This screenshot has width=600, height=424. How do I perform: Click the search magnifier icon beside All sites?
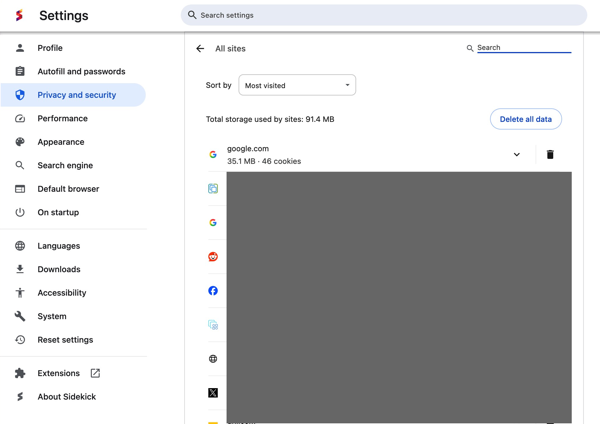coord(470,48)
